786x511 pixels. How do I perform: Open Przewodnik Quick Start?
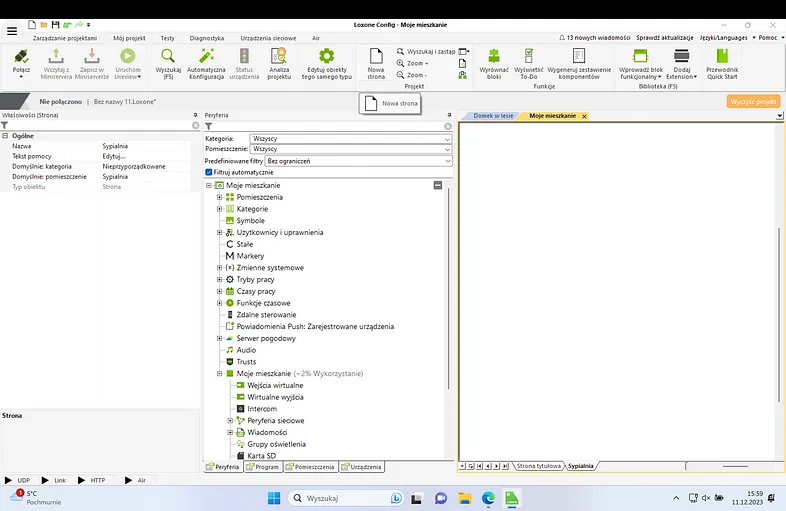722,64
